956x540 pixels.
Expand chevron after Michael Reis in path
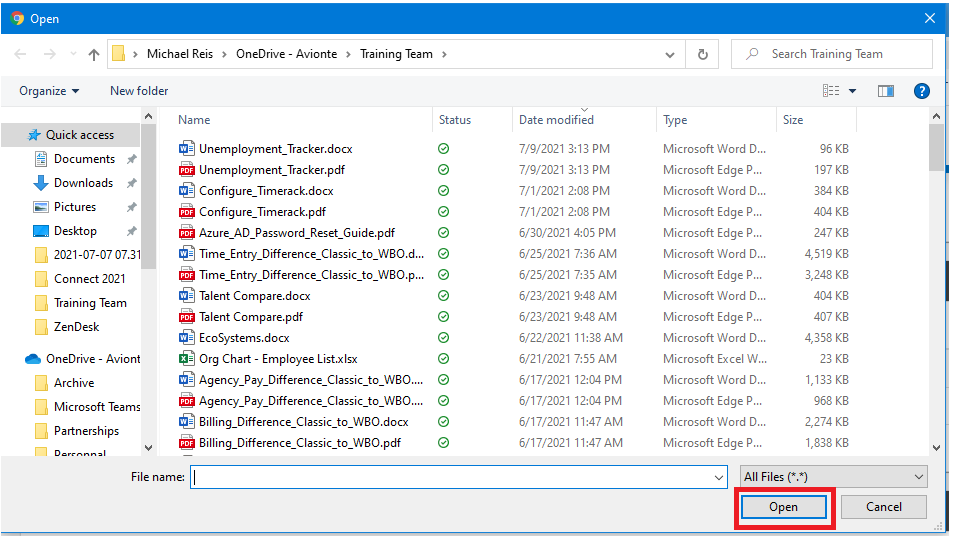pos(224,54)
